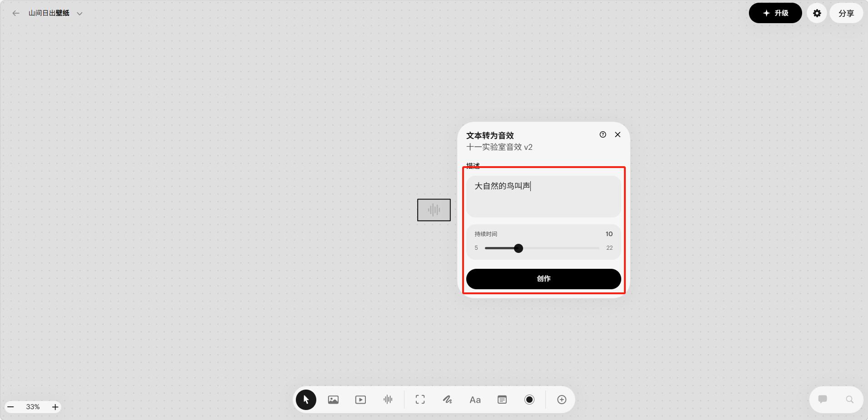Zoom in with the plus button
The width and height of the screenshot is (868, 420).
coord(55,407)
